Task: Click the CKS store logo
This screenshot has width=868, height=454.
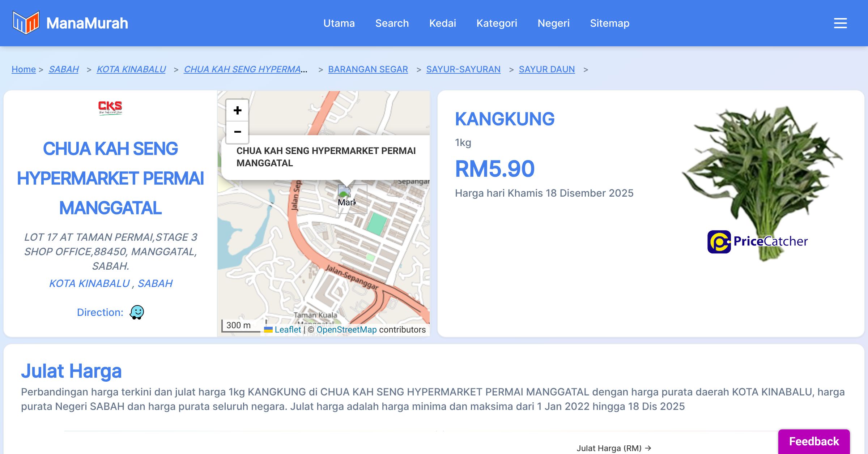Action: [110, 107]
